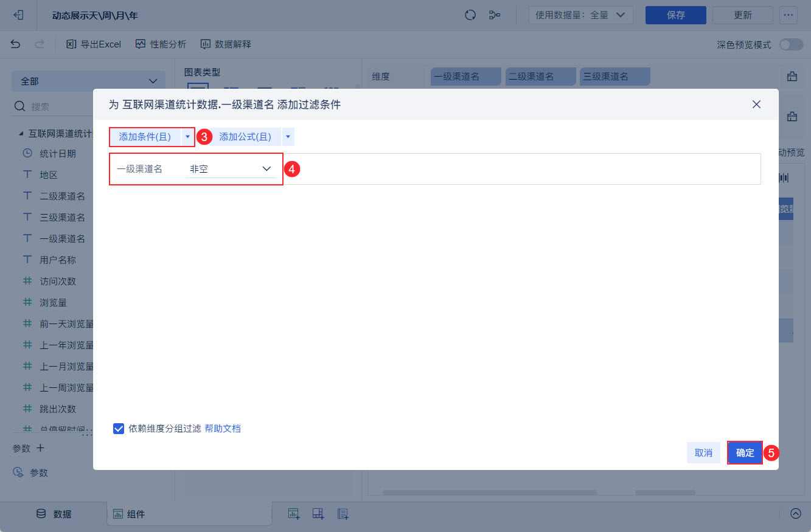Screen dimensions: 811x532
Task: Select the 上一月浏览量 field
Action: click(x=66, y=366)
